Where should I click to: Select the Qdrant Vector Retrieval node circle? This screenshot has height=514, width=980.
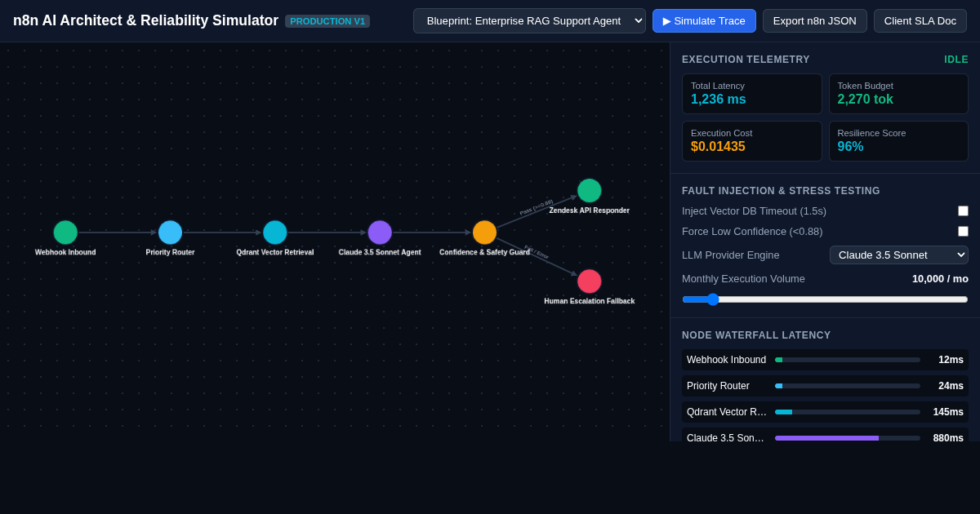click(275, 233)
